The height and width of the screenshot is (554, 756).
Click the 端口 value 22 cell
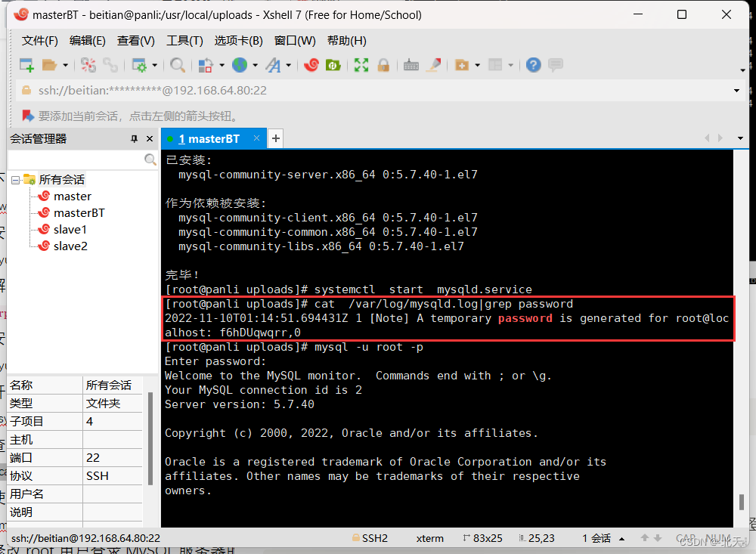coord(113,457)
